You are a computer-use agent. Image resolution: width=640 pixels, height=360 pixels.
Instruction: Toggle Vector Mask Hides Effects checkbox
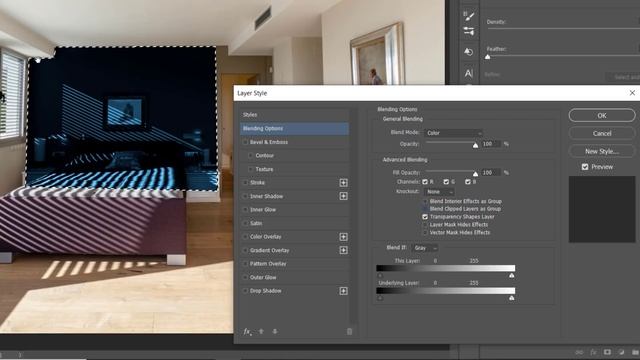[425, 232]
